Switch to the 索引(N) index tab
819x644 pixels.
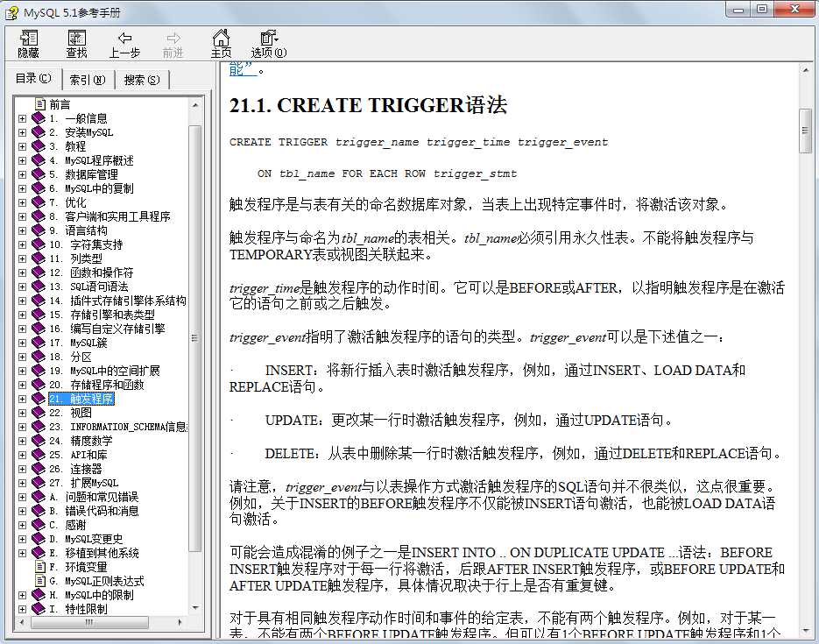pyautogui.click(x=88, y=80)
